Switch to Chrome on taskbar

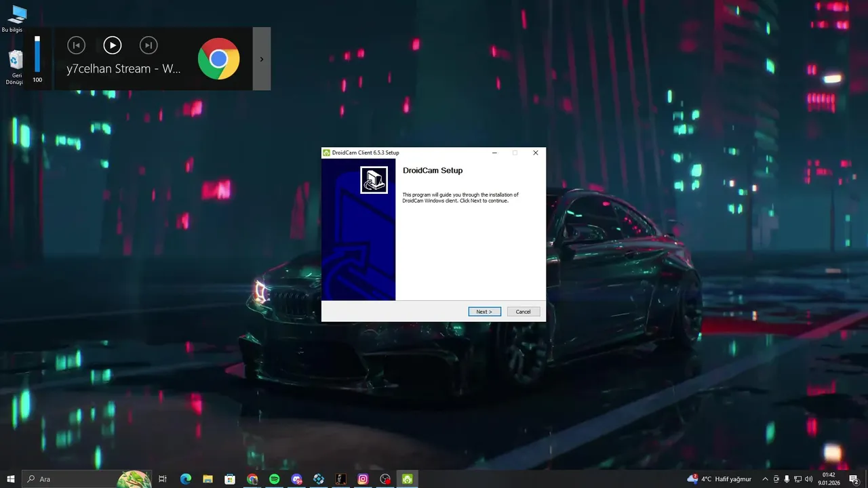(252, 479)
